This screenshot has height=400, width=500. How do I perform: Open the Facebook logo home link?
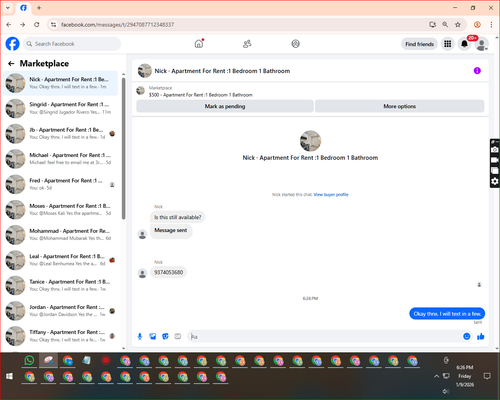(x=13, y=44)
